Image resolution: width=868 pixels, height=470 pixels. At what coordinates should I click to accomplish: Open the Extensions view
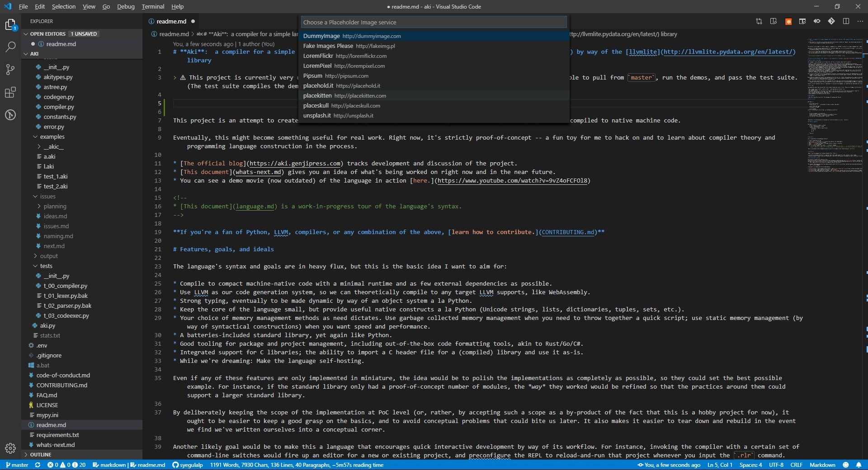point(10,92)
